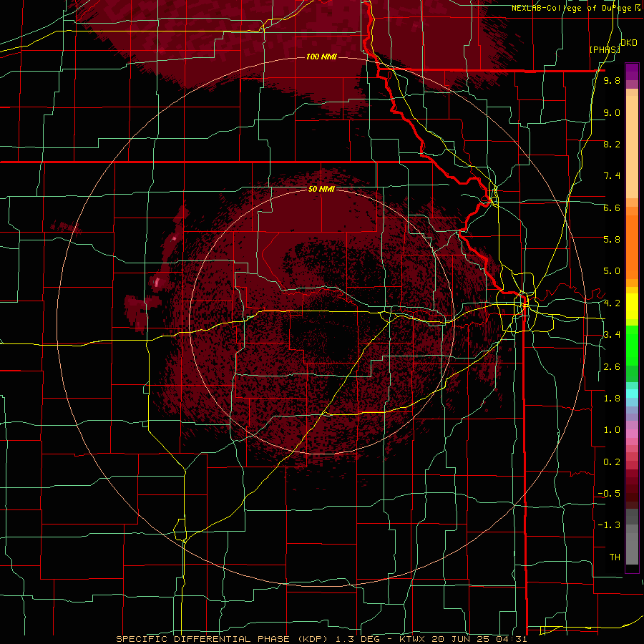Viewport: 644px width, 644px height.
Task: Click the 100 NMI range ring label
Action: point(321,57)
